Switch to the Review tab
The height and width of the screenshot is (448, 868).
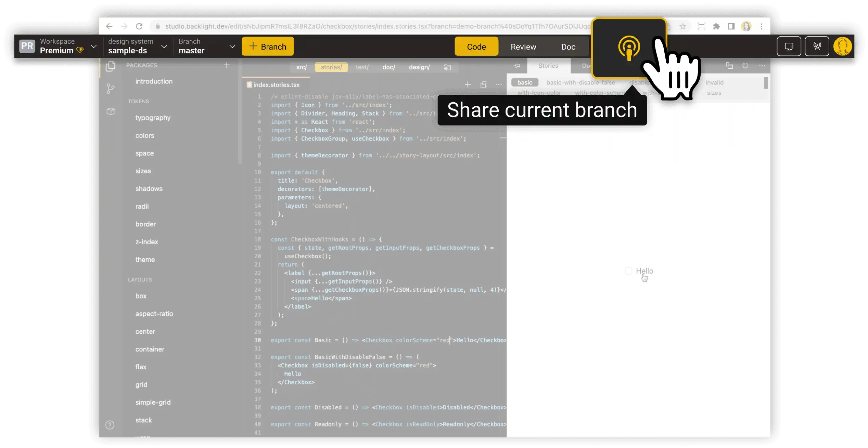pos(523,47)
